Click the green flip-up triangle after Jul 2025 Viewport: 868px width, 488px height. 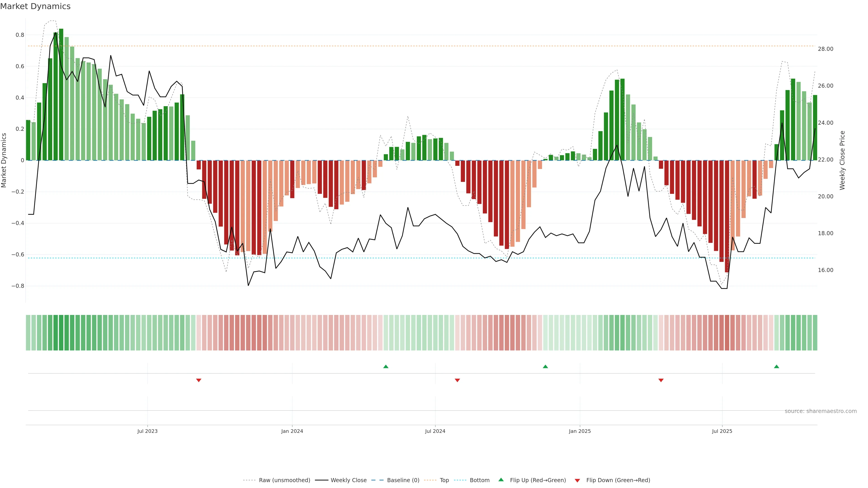point(776,366)
